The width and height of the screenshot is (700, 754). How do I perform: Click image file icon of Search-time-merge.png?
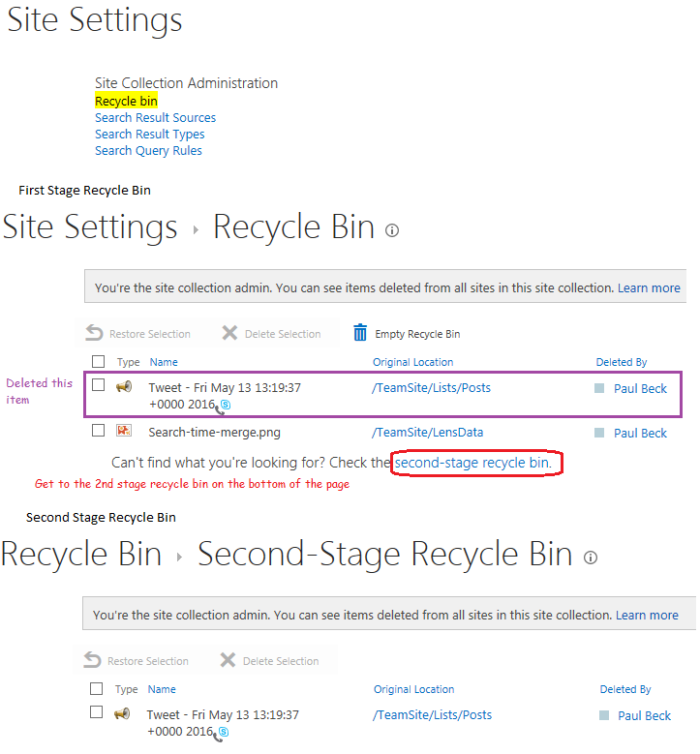(124, 430)
